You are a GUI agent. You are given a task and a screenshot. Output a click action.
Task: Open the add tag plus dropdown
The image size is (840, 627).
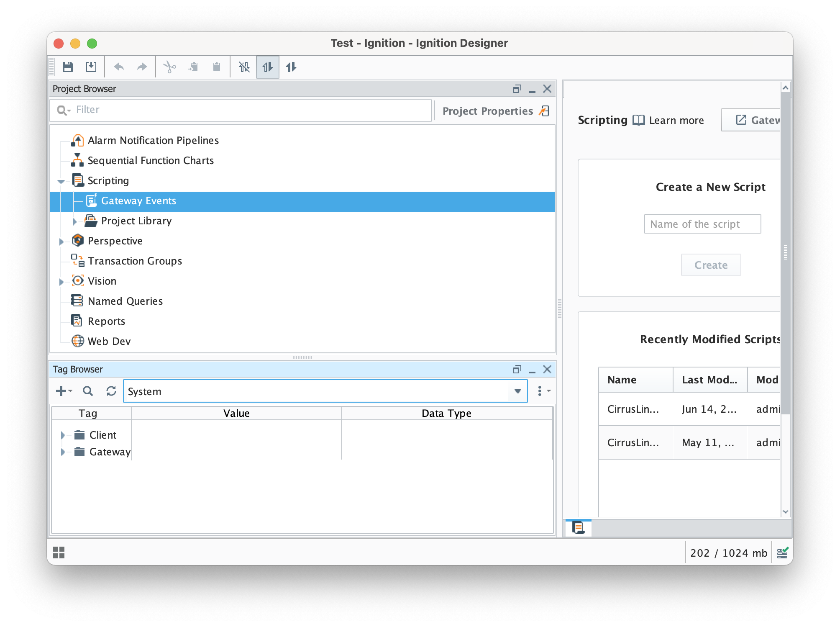click(x=64, y=391)
